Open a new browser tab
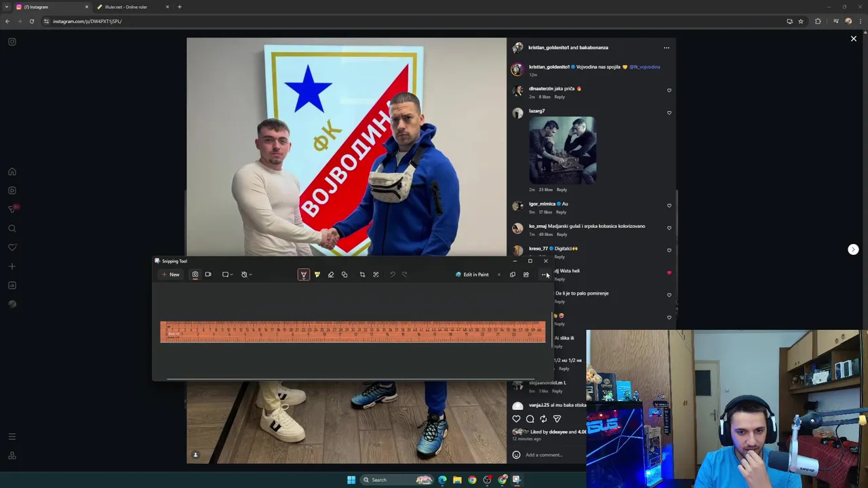Image resolution: width=868 pixels, height=488 pixels. coord(180,7)
